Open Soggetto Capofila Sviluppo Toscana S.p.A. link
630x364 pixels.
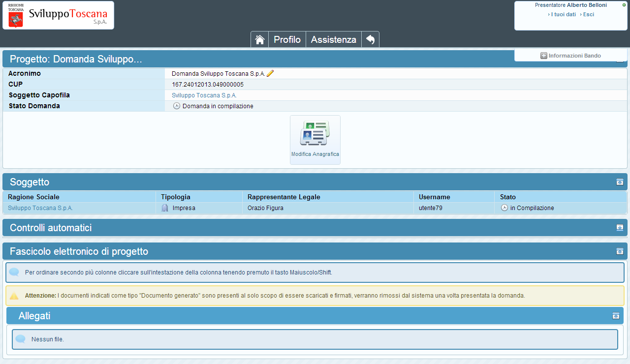pyautogui.click(x=204, y=95)
